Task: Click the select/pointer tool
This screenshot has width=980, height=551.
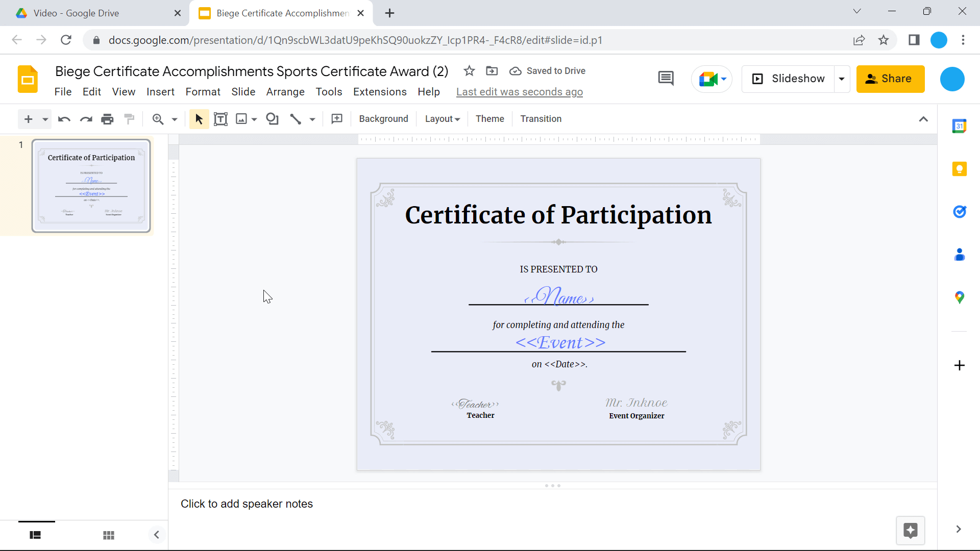Action: pos(199,119)
